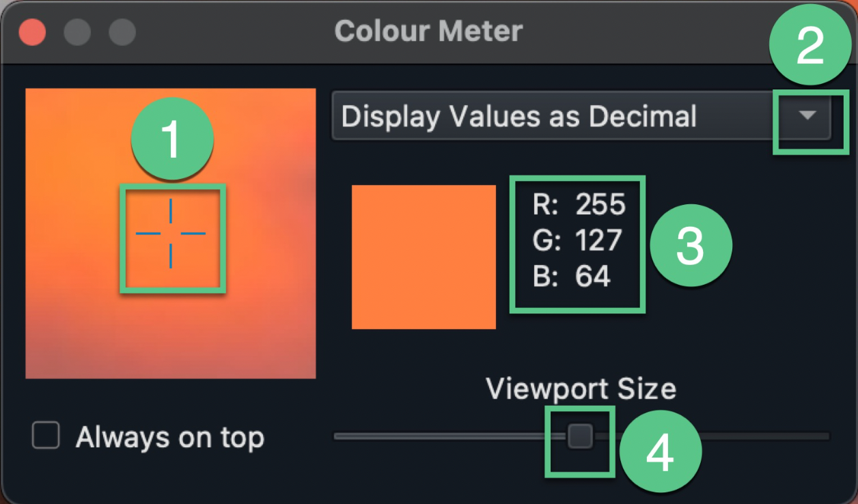Minimize the Colour Meter window
The width and height of the screenshot is (858, 504).
pyautogui.click(x=77, y=32)
